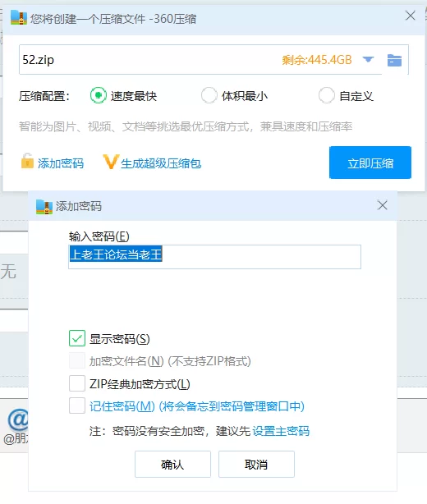Click the browse folder icon beside 52.zip
The width and height of the screenshot is (427, 504).
tap(394, 60)
